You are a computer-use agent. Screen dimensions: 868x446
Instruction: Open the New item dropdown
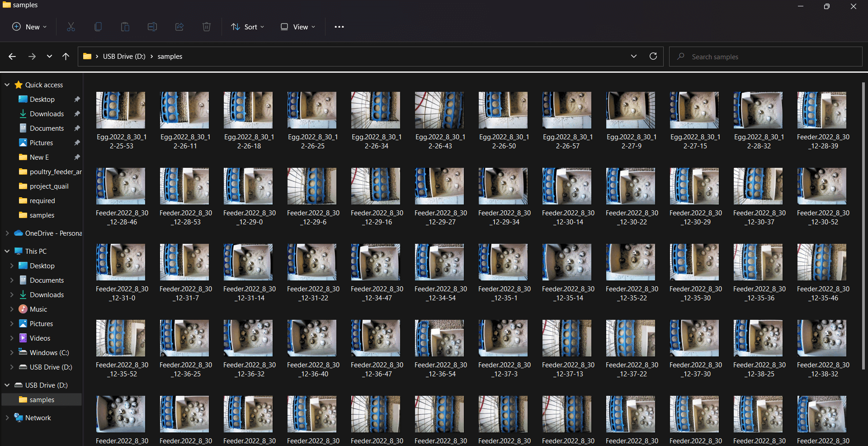coord(29,27)
